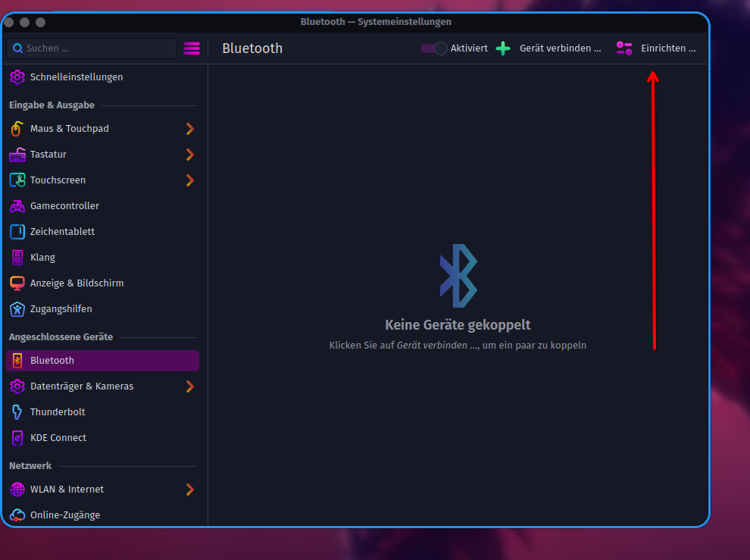750x560 pixels.
Task: Select Zeichentablett in the sidebar
Action: click(102, 232)
